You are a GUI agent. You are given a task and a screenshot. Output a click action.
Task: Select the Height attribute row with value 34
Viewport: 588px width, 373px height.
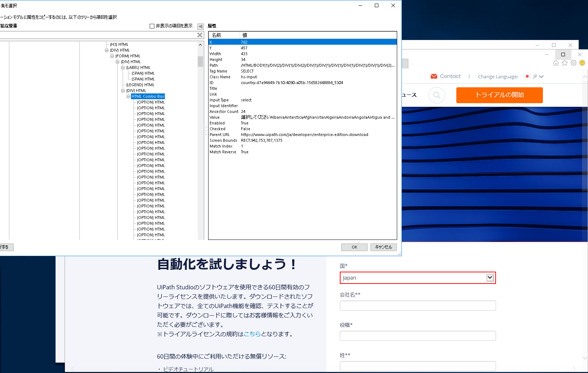303,60
